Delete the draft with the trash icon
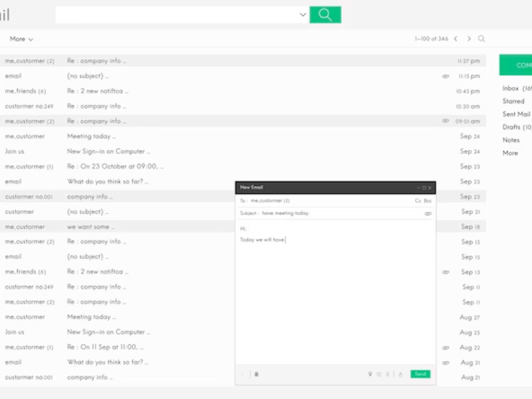This screenshot has height=399, width=532. click(256, 374)
